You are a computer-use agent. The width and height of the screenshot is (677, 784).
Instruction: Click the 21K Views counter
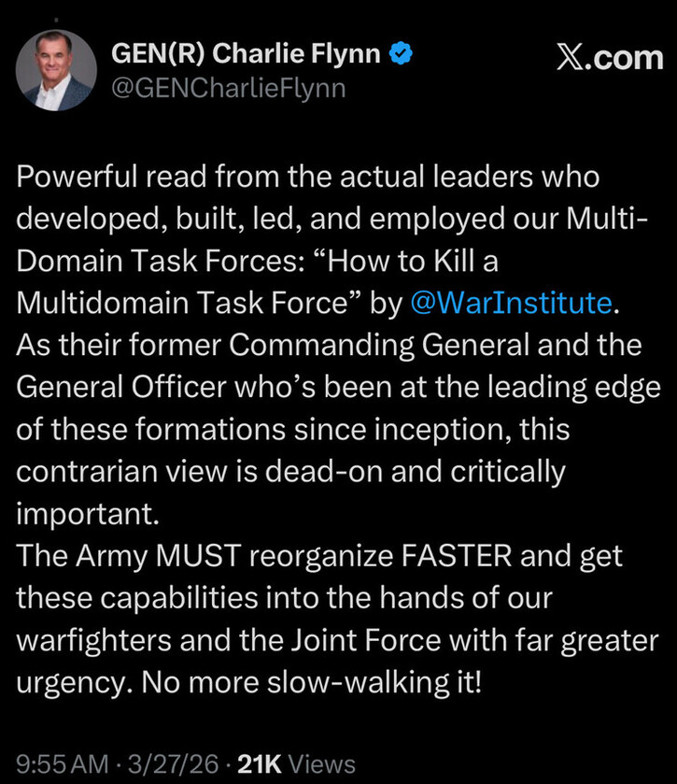[x=297, y=763]
